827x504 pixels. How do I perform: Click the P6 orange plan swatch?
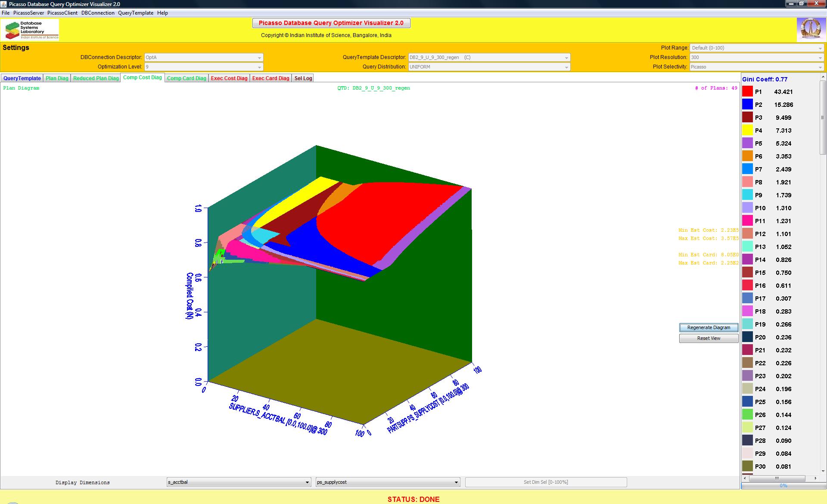coord(747,156)
